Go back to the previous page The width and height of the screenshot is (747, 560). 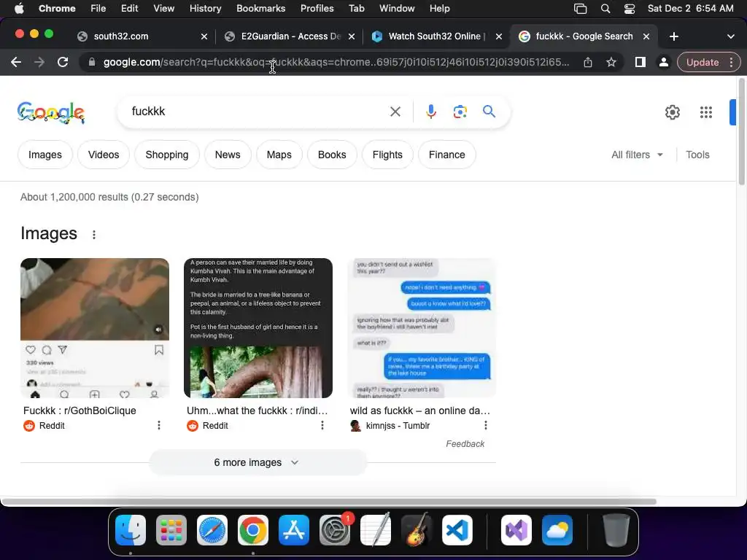[16, 62]
